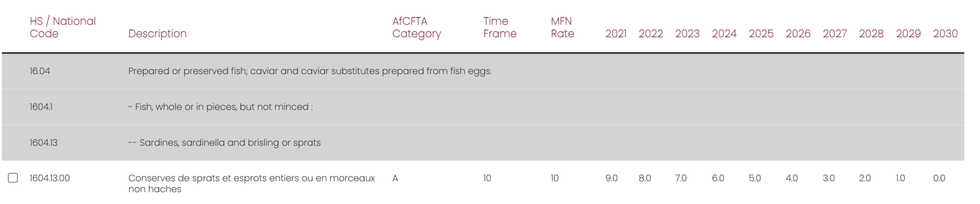
Task: Click the HS / National Code column header
Action: [62, 27]
